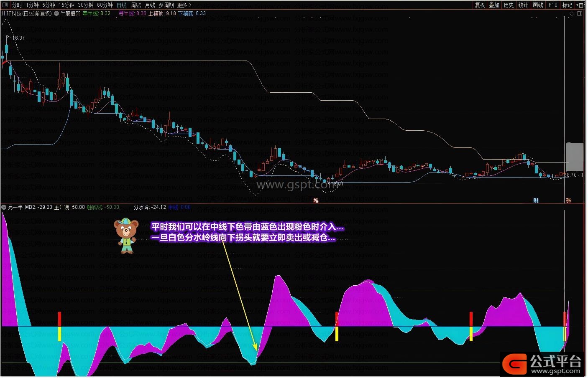Click the 牛股框架 indicator name
Image resolution: width=588 pixels, height=378 pixels.
(x=71, y=13)
